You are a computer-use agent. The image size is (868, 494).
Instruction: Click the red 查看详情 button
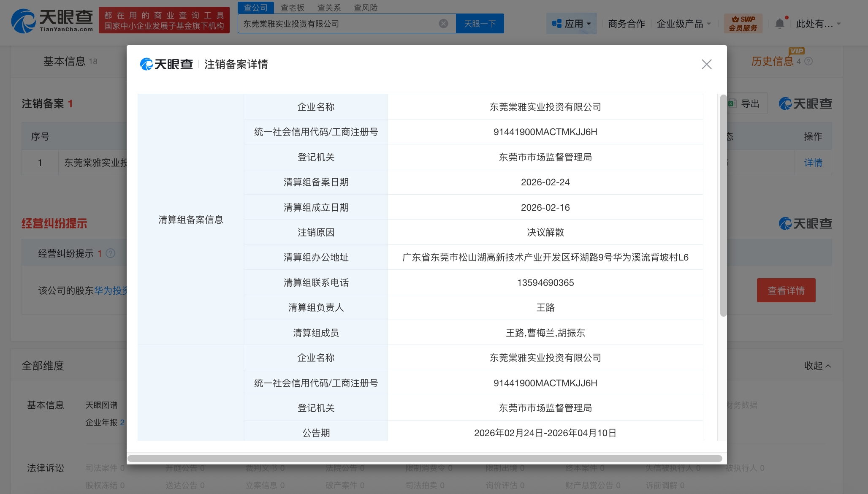click(x=786, y=290)
